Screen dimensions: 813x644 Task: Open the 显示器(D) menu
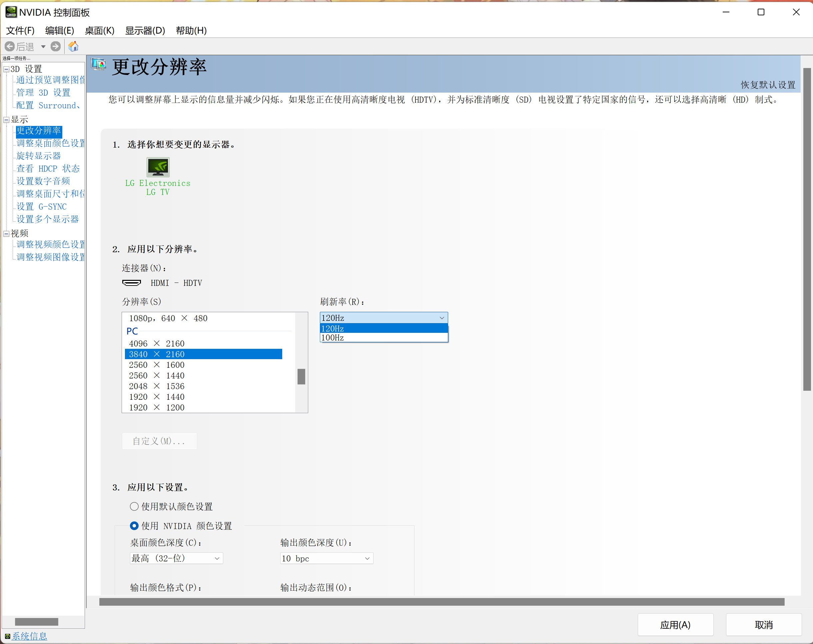click(x=145, y=31)
